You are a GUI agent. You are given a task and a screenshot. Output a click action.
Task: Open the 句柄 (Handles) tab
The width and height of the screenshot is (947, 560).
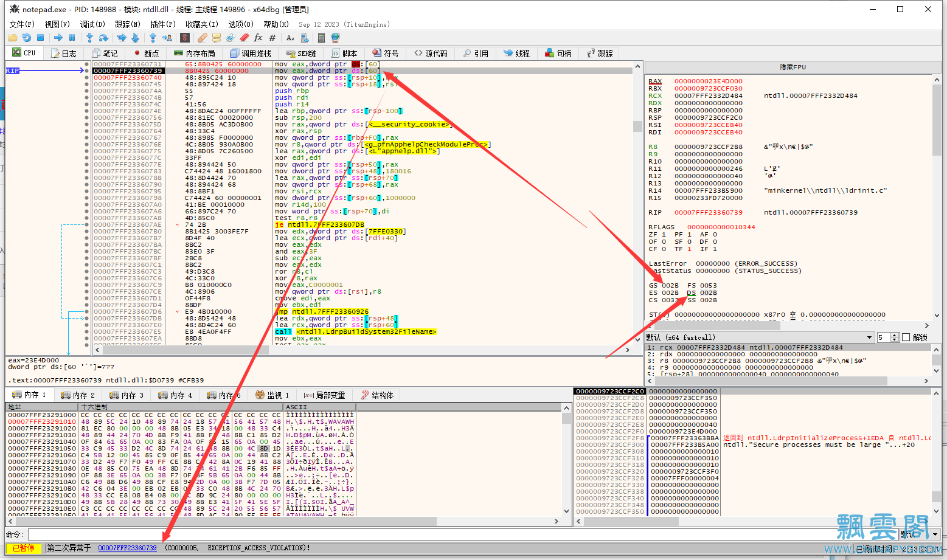[558, 54]
